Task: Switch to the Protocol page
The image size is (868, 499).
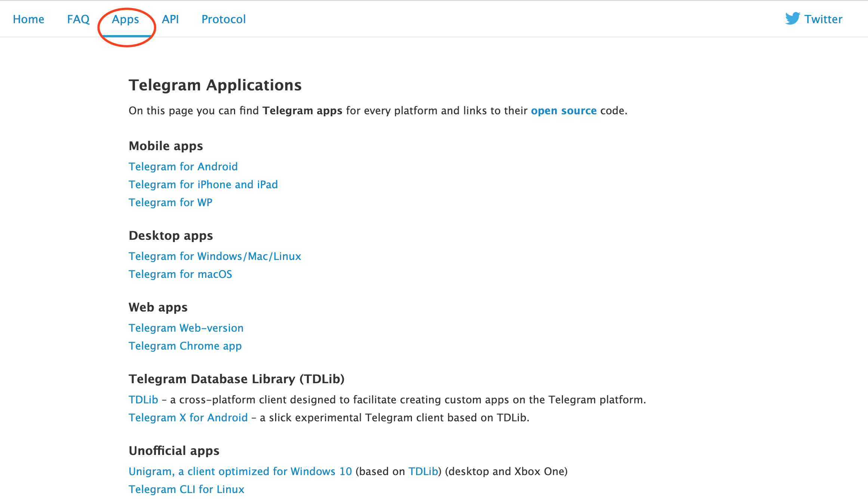Action: tap(224, 19)
